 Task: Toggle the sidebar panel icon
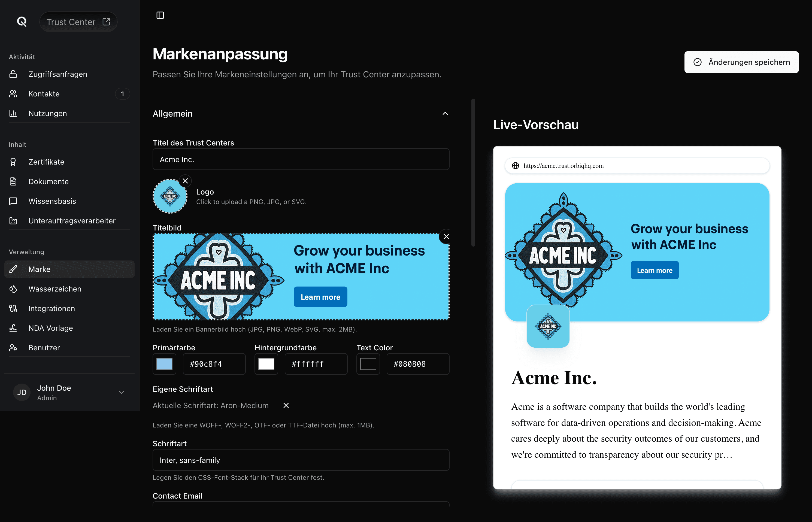(x=160, y=15)
